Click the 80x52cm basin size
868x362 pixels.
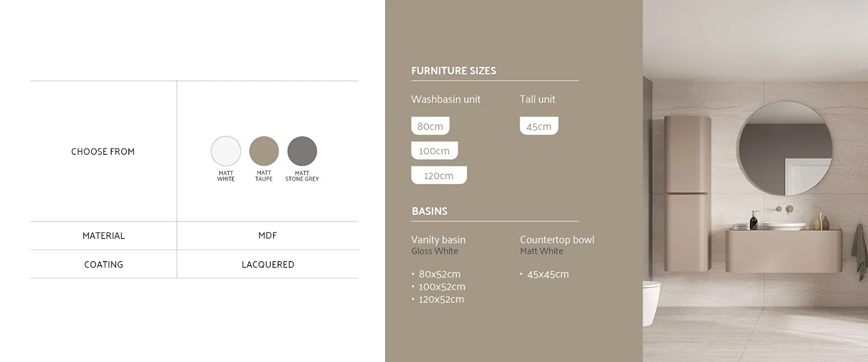[x=439, y=274]
